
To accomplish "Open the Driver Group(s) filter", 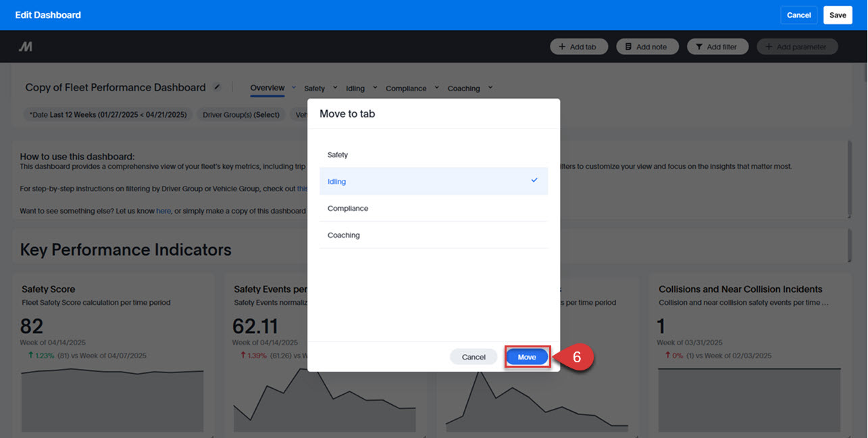I will click(x=241, y=115).
